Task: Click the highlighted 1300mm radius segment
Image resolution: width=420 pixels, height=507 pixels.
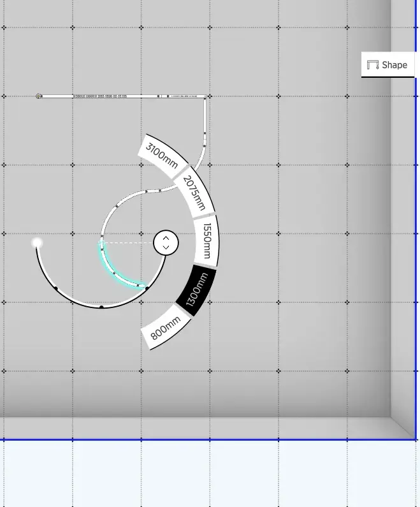Action: pos(196,290)
